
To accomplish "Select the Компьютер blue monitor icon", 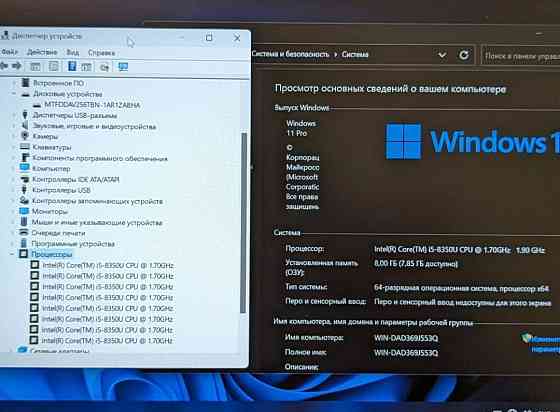I will click(x=24, y=167).
